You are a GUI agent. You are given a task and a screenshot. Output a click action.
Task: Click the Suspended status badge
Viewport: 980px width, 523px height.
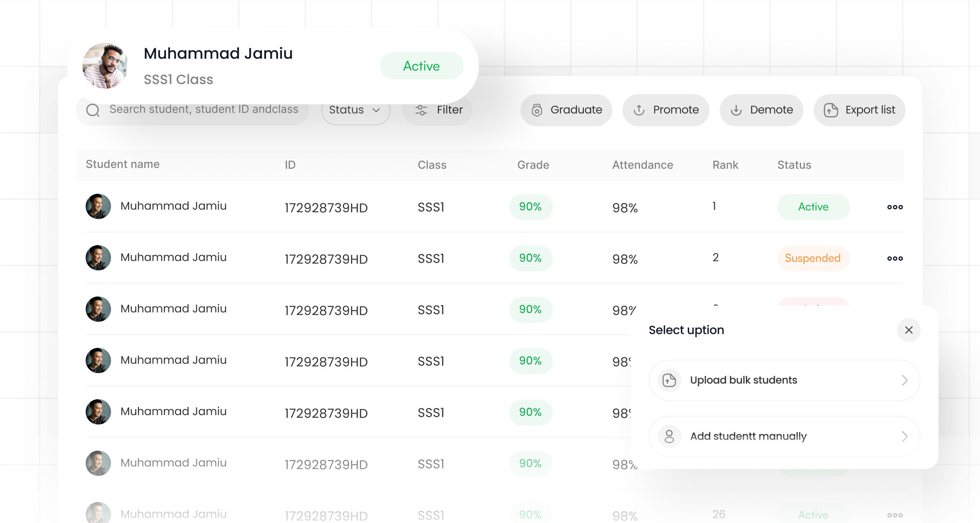[x=813, y=259]
